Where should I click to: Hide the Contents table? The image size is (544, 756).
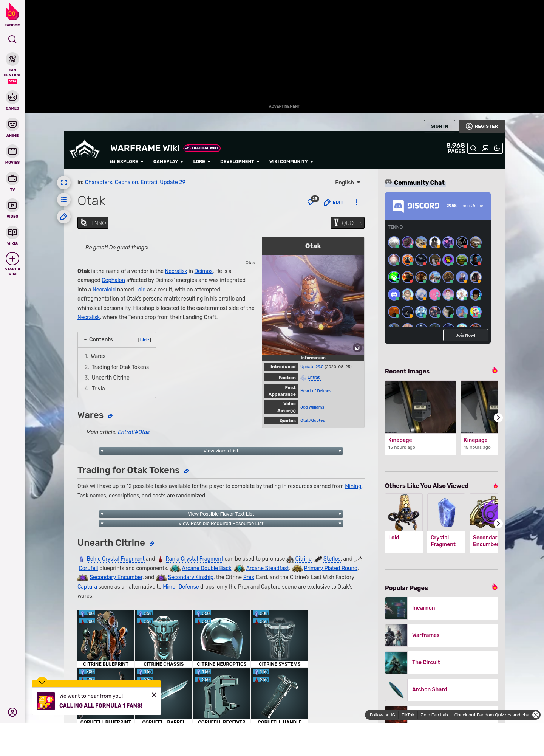(145, 340)
